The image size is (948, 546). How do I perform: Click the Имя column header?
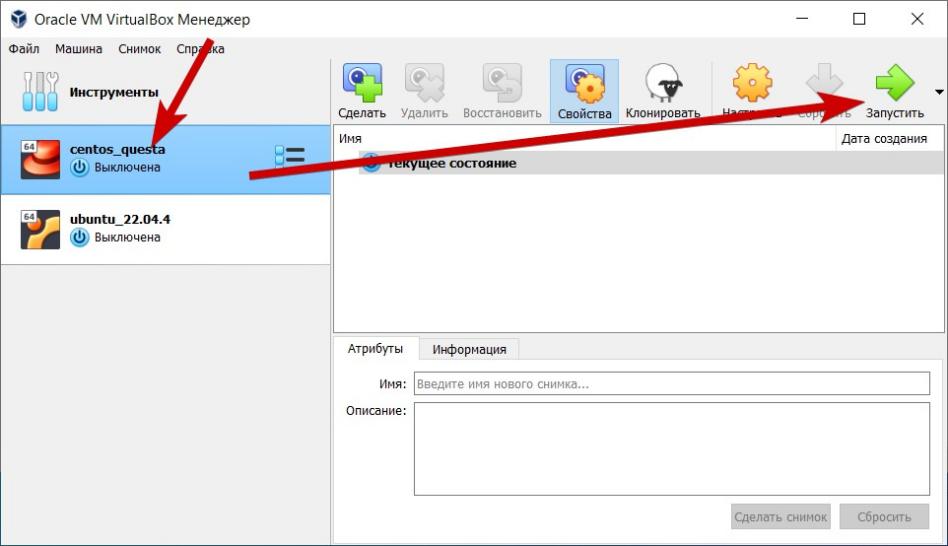[585, 138]
